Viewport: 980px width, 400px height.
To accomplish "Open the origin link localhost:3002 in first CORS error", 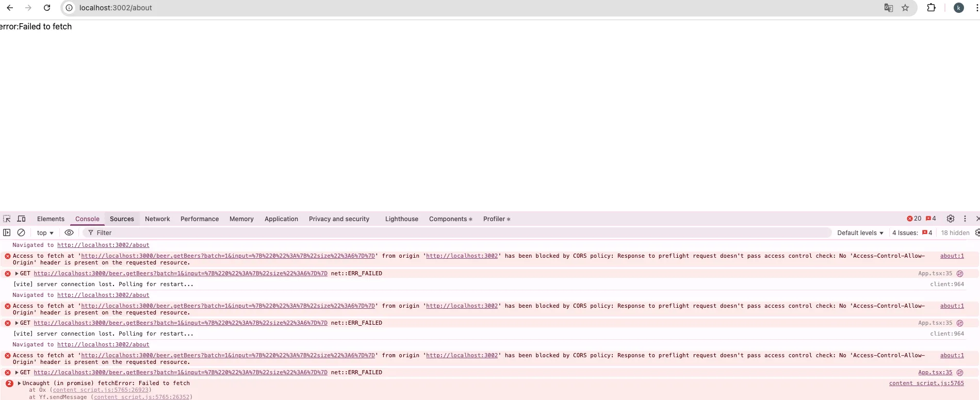I will pos(462,256).
